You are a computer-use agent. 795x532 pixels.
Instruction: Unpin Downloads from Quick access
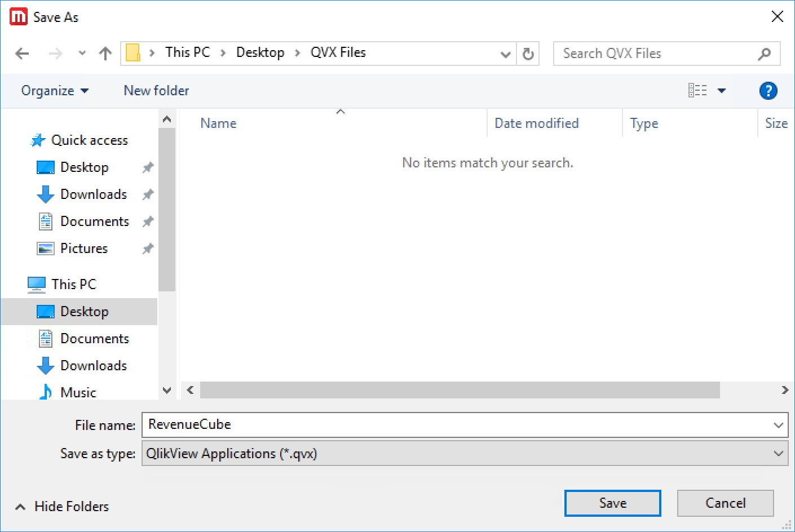click(x=148, y=194)
